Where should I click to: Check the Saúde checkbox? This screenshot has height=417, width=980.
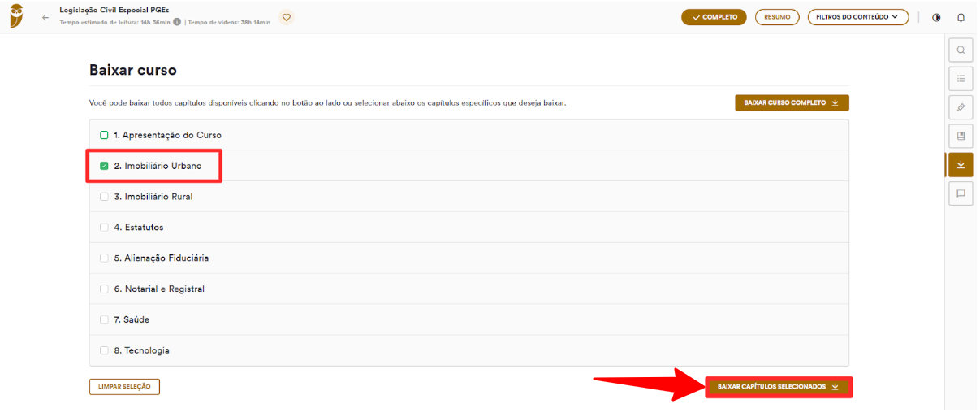click(x=104, y=319)
